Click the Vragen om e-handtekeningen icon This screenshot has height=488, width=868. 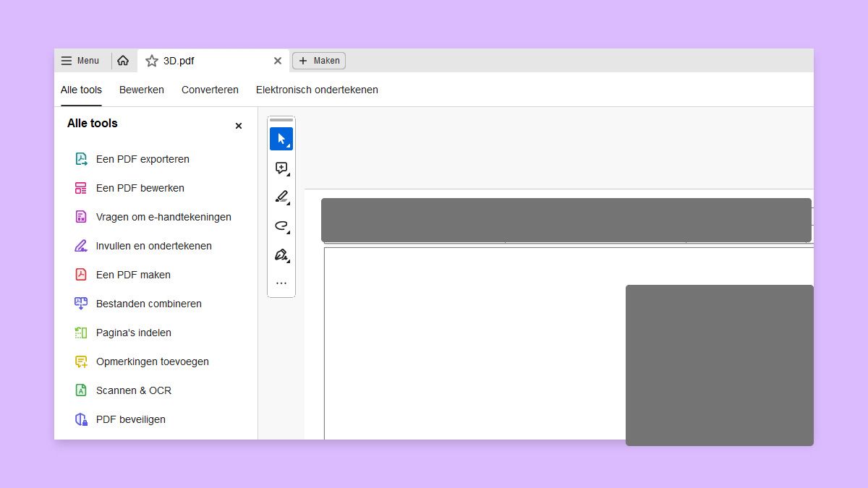tap(81, 217)
